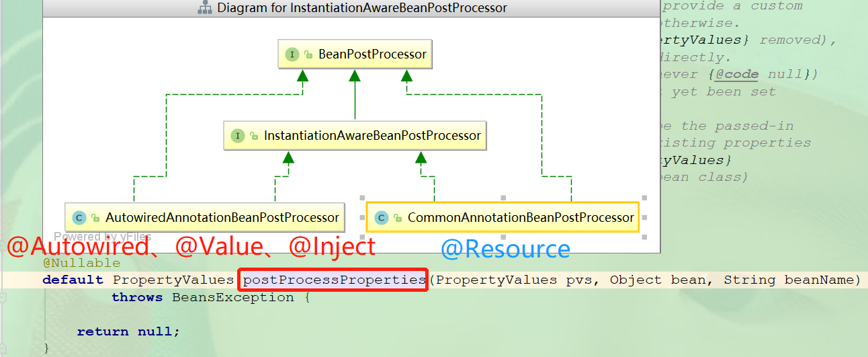868x357 pixels.
Task: Click the interface icon on BeanPostProcessor
Action: tap(292, 54)
